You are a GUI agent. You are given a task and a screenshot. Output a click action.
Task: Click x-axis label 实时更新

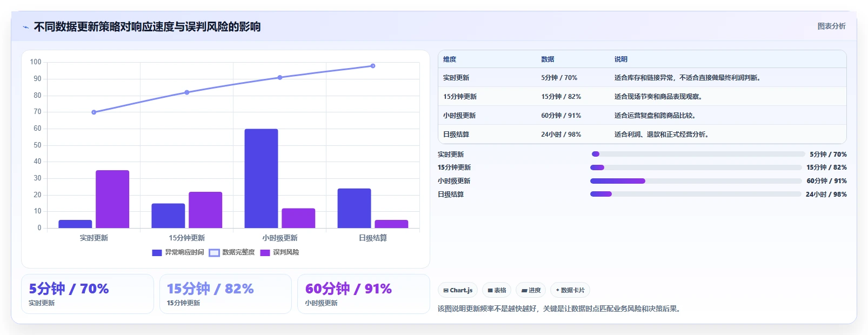(94, 238)
